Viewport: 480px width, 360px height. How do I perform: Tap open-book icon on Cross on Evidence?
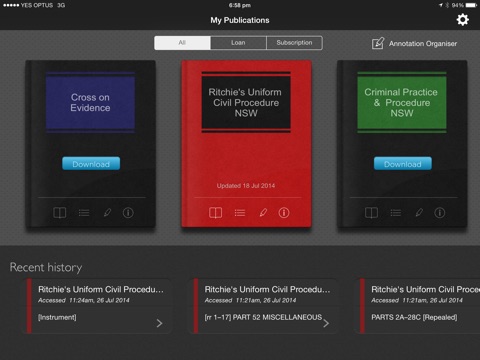coord(60,213)
